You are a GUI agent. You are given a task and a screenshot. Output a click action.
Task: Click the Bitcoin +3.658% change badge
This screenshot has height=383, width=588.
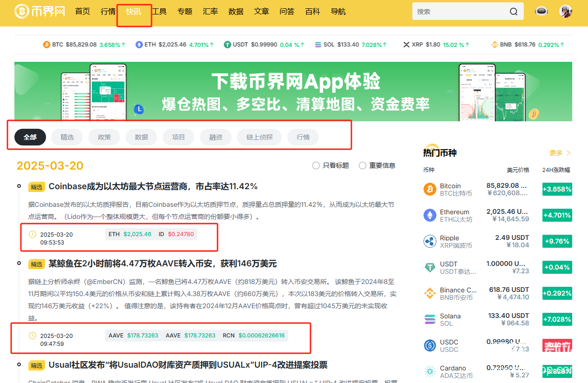[557, 189]
